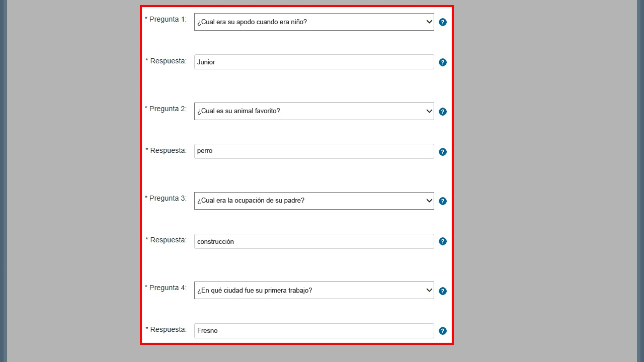Click the answer field containing Fresno
Image resolution: width=644 pixels, height=362 pixels.
(x=314, y=331)
